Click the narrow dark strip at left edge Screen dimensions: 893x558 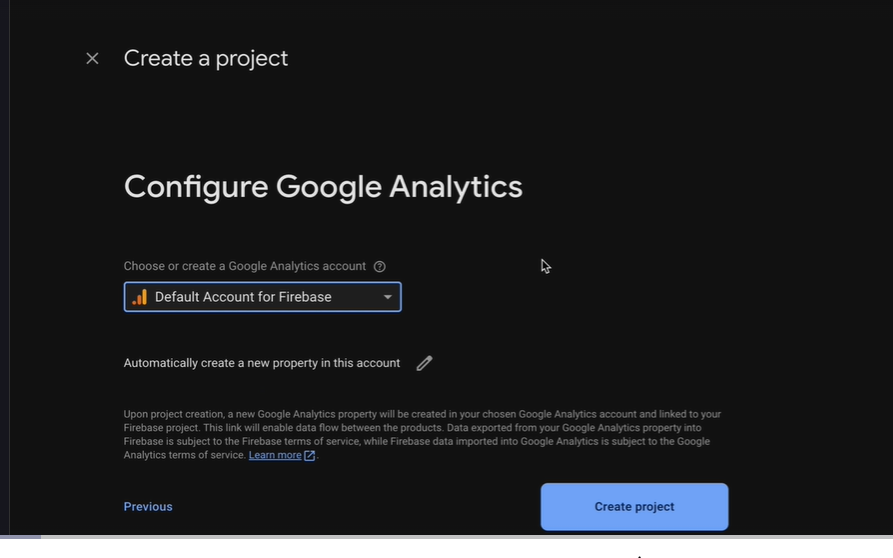5,268
